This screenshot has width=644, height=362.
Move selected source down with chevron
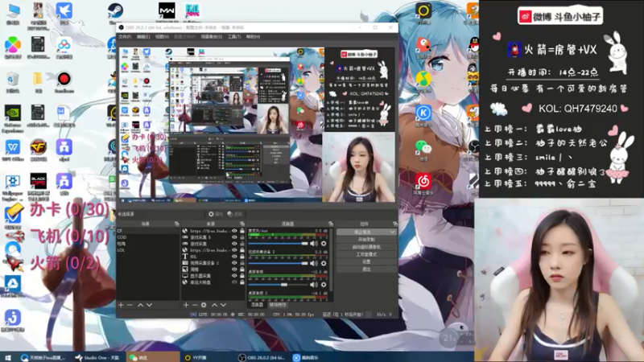(x=224, y=305)
